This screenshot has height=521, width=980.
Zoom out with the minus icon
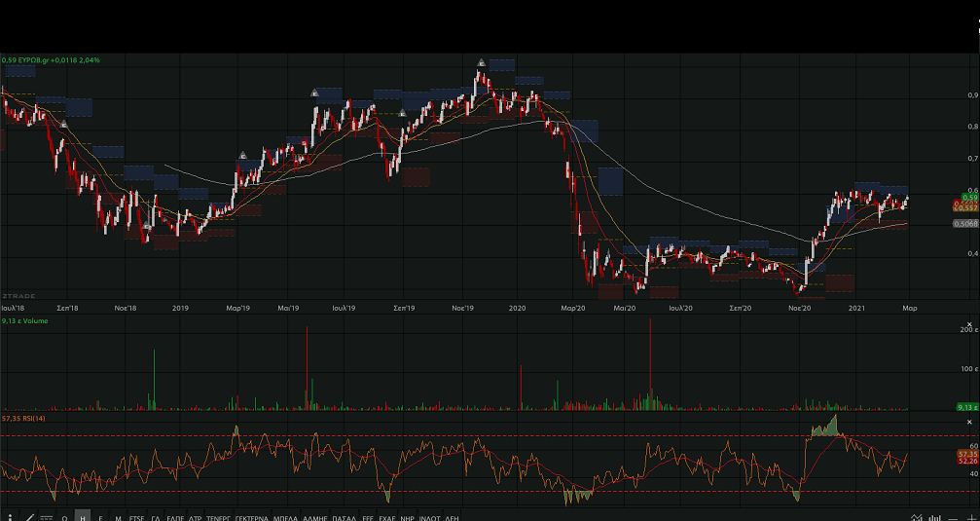(953, 518)
